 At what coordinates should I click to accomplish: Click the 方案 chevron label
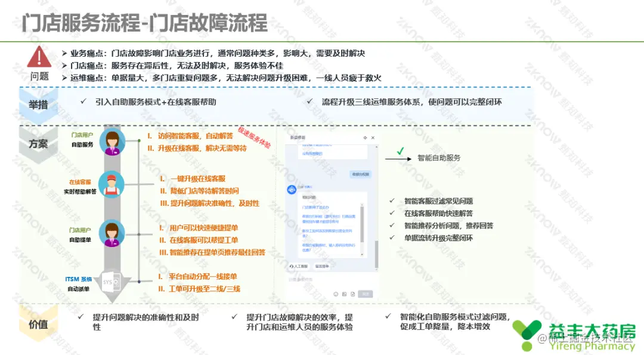pos(38,144)
